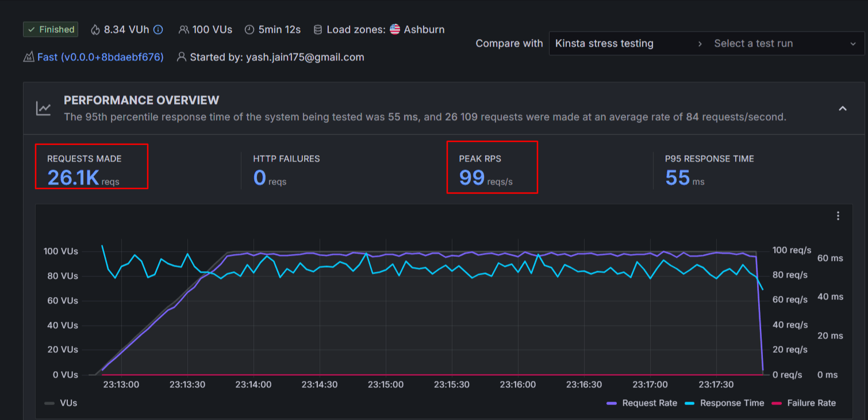Open the chart options kebab menu
The height and width of the screenshot is (420, 868).
click(x=838, y=215)
